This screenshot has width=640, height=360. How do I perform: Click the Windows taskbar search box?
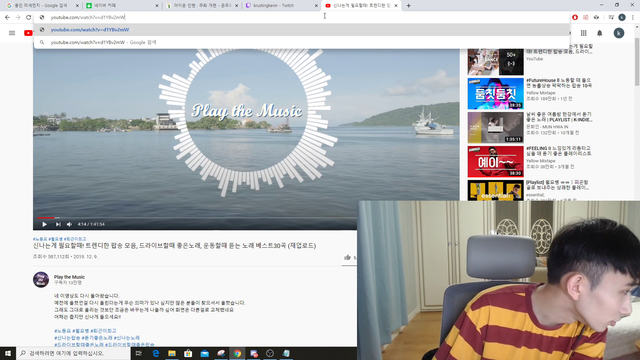73,353
